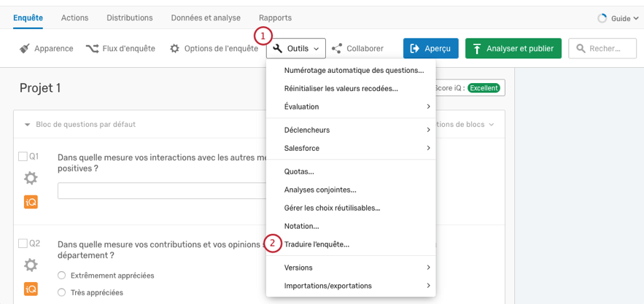Image resolution: width=644 pixels, height=304 pixels.
Task: Click the exit arrow icon in the Aperçu button
Action: (415, 48)
